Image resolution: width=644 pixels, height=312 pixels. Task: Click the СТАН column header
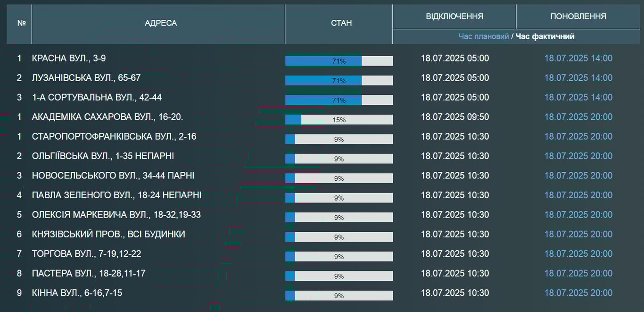(341, 23)
